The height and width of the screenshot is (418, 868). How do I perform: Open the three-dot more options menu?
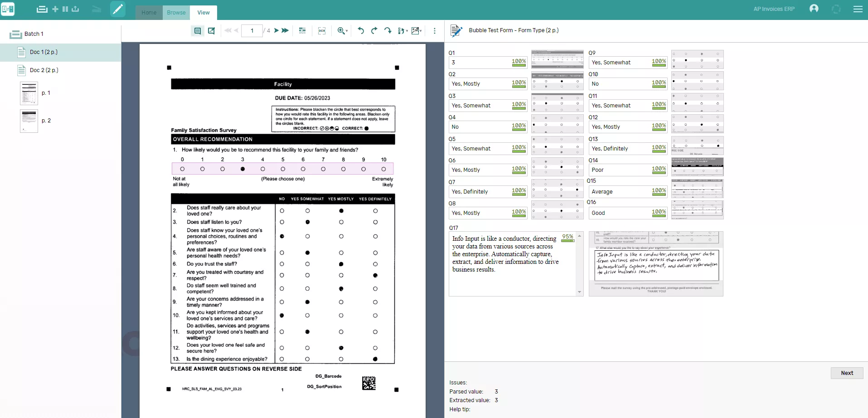[x=435, y=31]
